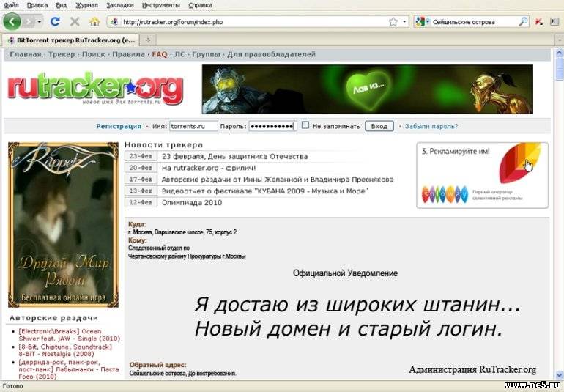This screenshot has height=392, width=564.
Task: Open the Олимпиада 2010 news item
Action: [191, 202]
